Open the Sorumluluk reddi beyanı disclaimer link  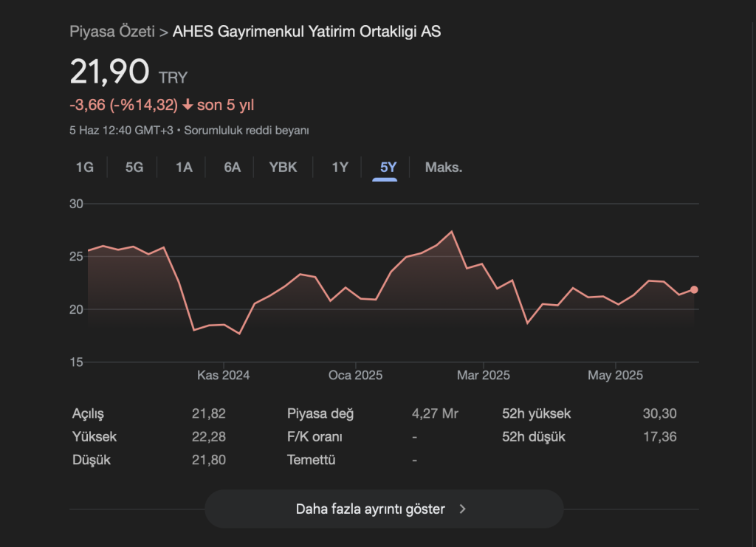tap(246, 131)
